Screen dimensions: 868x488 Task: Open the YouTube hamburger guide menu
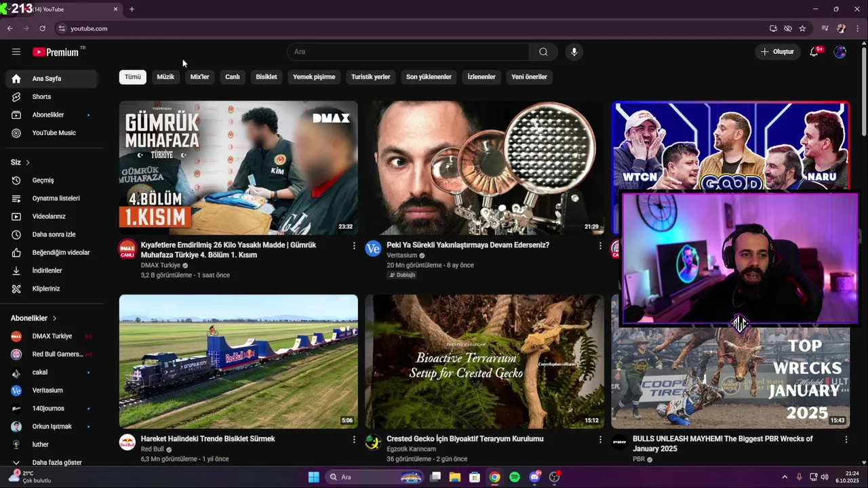pos(16,52)
